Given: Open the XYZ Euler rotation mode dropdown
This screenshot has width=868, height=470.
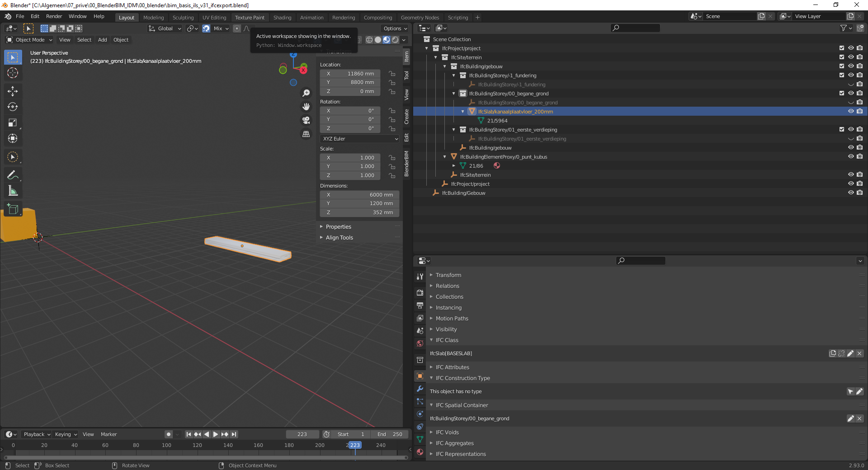Looking at the screenshot, I should (360, 139).
